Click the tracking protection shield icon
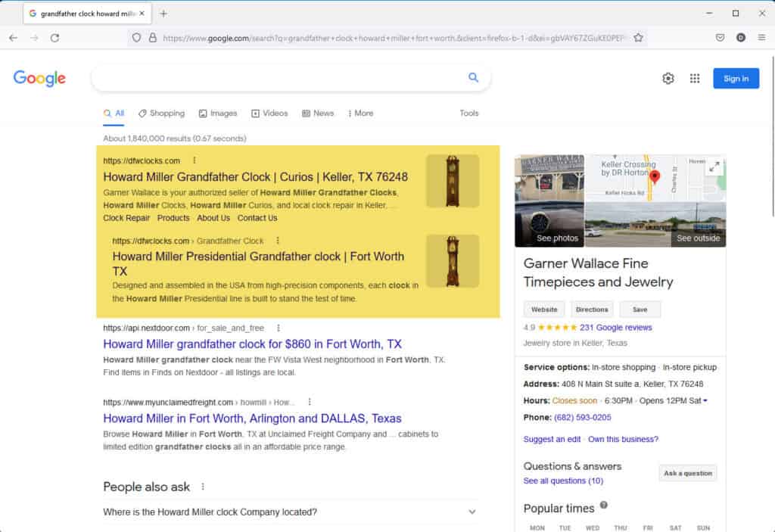 click(136, 38)
